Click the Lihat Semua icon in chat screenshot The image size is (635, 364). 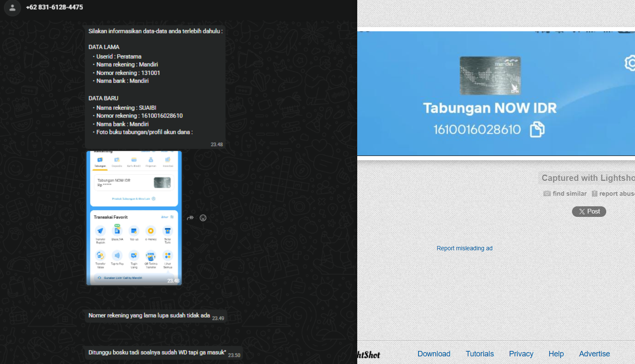point(168,256)
